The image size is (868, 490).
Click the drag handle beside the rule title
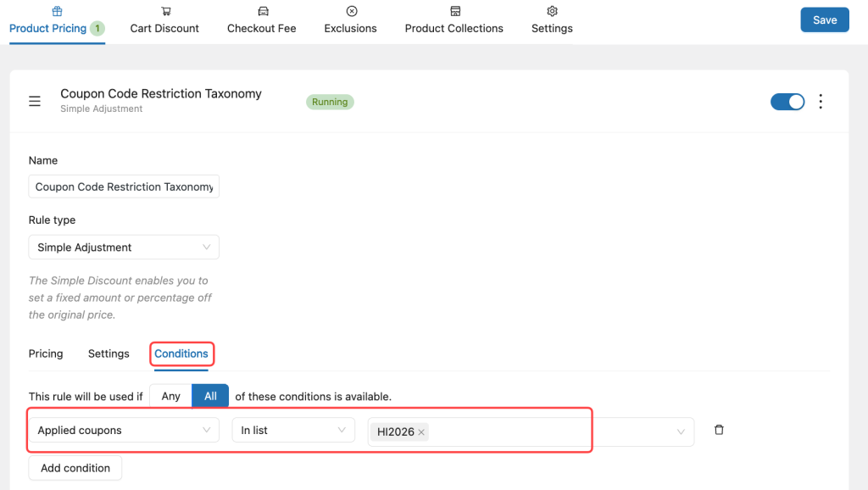pyautogui.click(x=34, y=101)
